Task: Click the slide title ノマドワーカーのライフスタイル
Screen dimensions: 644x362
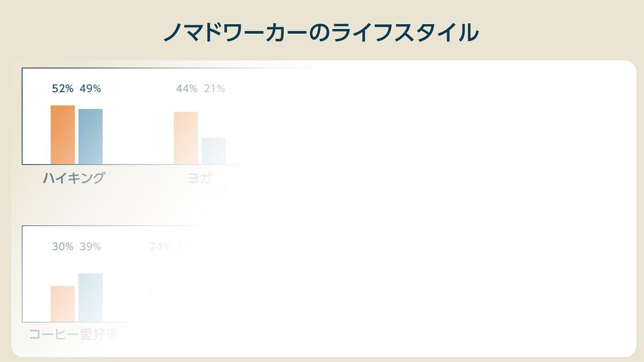Action: pos(321,33)
